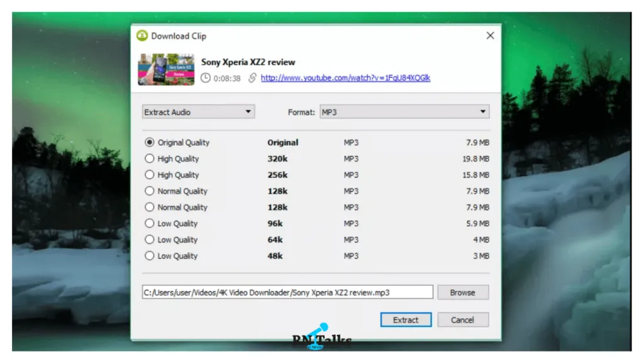644x362 pixels.
Task: Click the clock duration icon
Action: point(206,78)
